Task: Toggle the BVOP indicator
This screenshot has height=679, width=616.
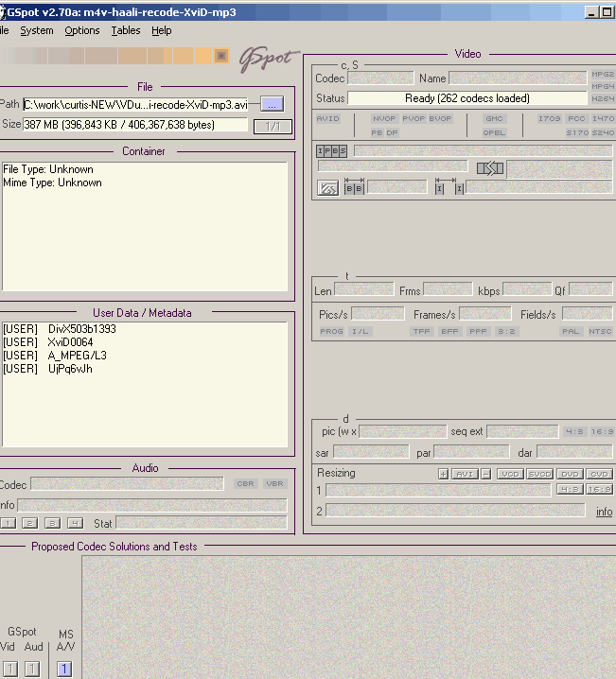Action: 441,118
